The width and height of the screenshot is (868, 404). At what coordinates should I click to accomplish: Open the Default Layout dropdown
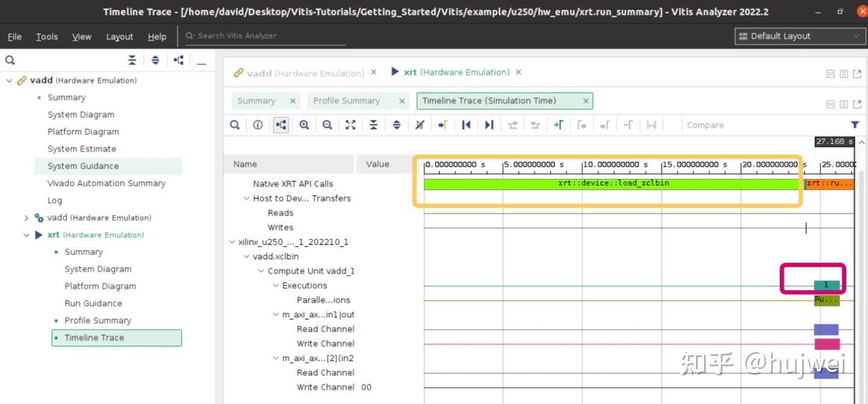click(799, 36)
